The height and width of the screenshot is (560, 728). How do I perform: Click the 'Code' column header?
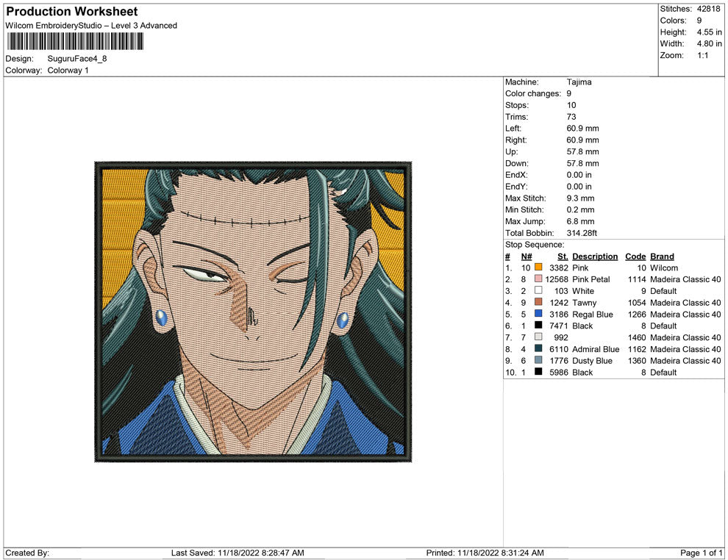coord(635,256)
